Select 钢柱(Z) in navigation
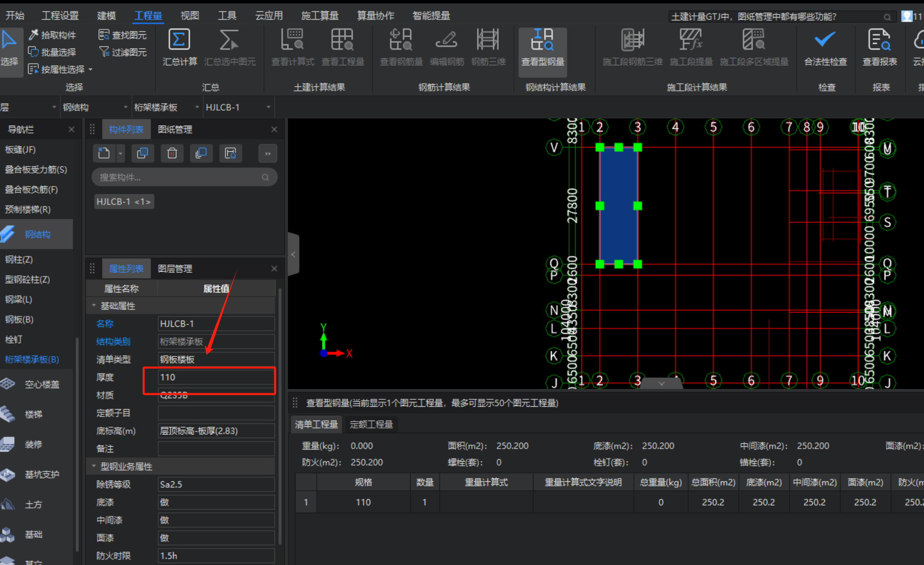 click(x=19, y=259)
